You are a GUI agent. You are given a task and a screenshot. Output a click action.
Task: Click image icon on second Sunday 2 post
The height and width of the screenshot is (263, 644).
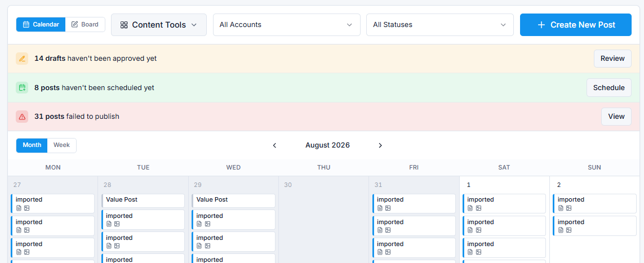pos(569,230)
